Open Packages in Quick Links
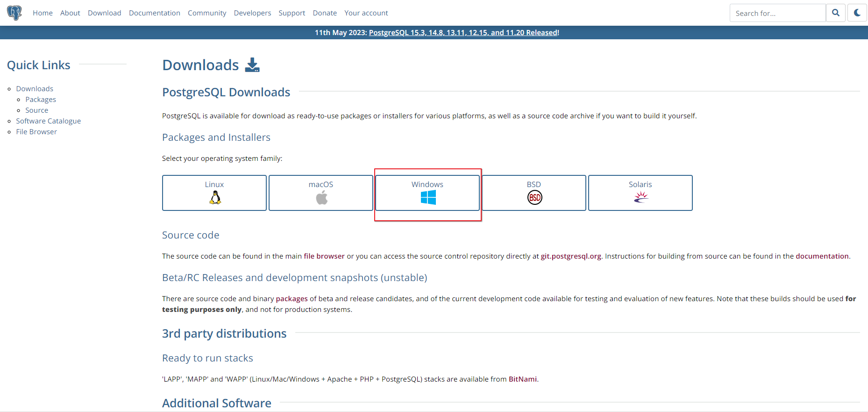 (x=41, y=100)
